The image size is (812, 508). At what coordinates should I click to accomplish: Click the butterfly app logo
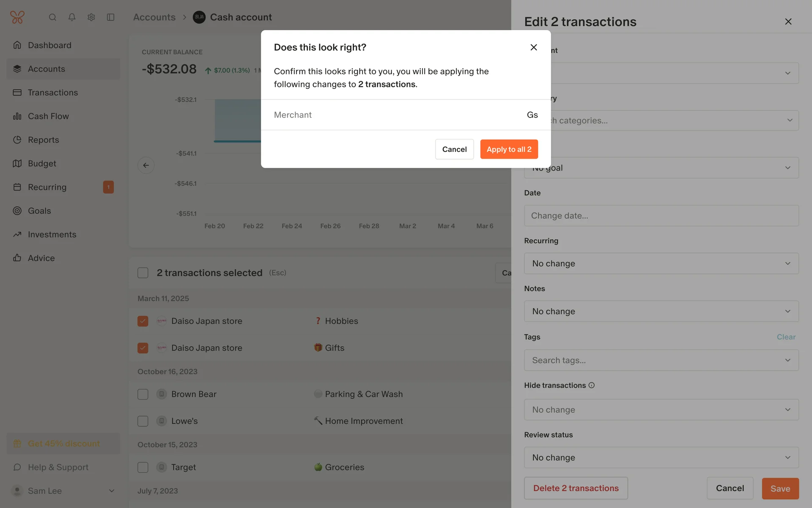click(x=17, y=17)
